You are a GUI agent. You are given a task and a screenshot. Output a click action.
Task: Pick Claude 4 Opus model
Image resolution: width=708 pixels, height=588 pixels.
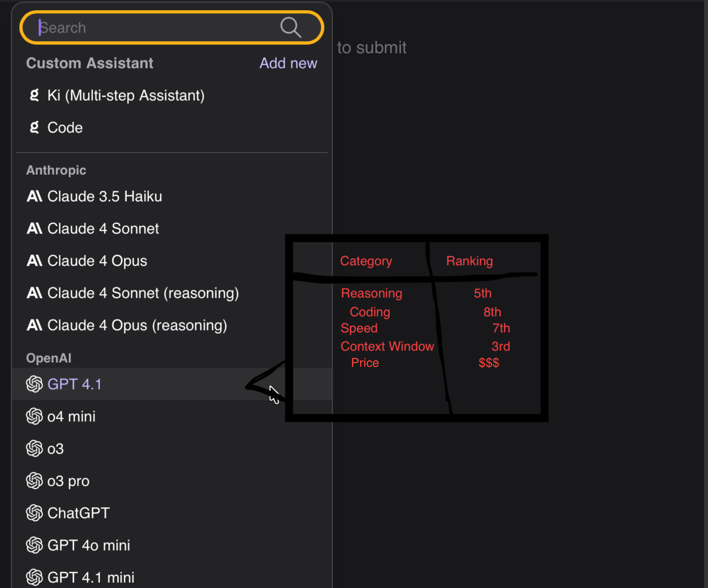[x=97, y=261]
